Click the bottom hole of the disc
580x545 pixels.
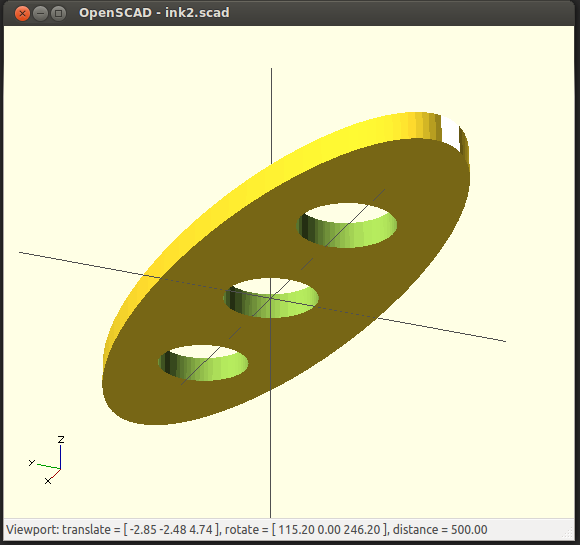pyautogui.click(x=203, y=363)
